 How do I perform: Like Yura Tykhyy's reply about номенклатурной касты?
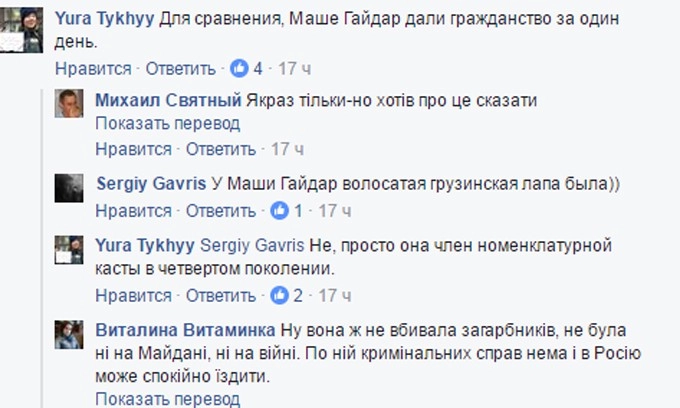[x=134, y=297]
